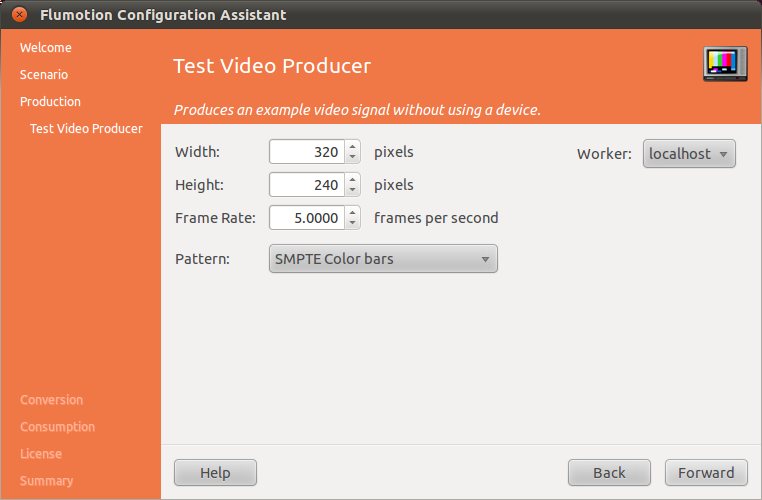Image resolution: width=762 pixels, height=500 pixels.
Task: Click inside the Width input field
Action: 306,153
